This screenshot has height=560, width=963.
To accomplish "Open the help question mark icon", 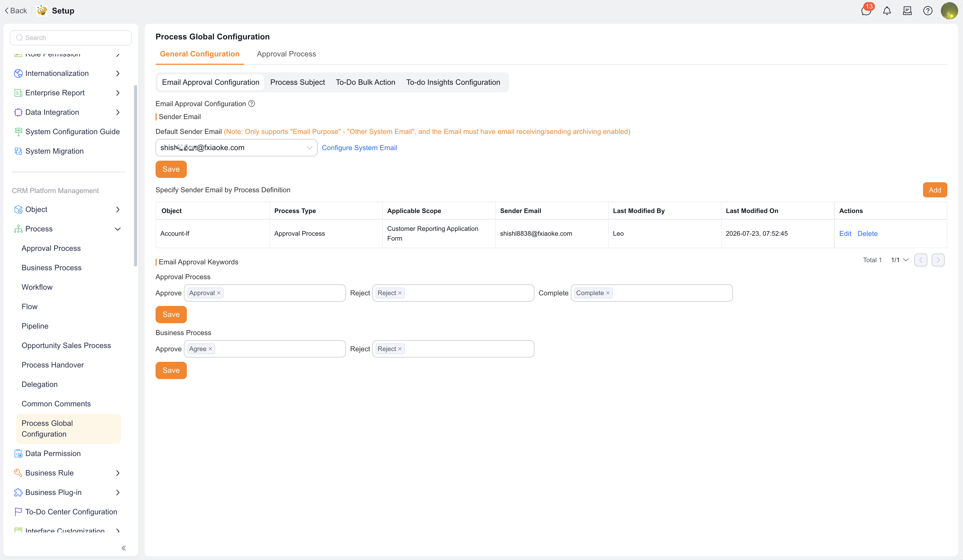I will point(928,11).
